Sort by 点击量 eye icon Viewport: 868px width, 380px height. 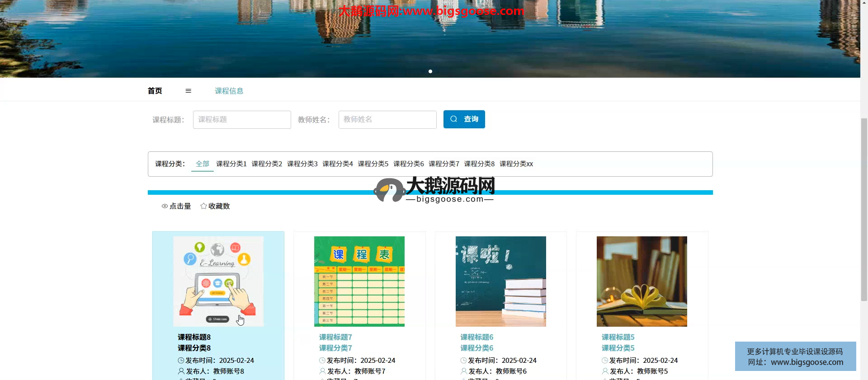pos(165,206)
